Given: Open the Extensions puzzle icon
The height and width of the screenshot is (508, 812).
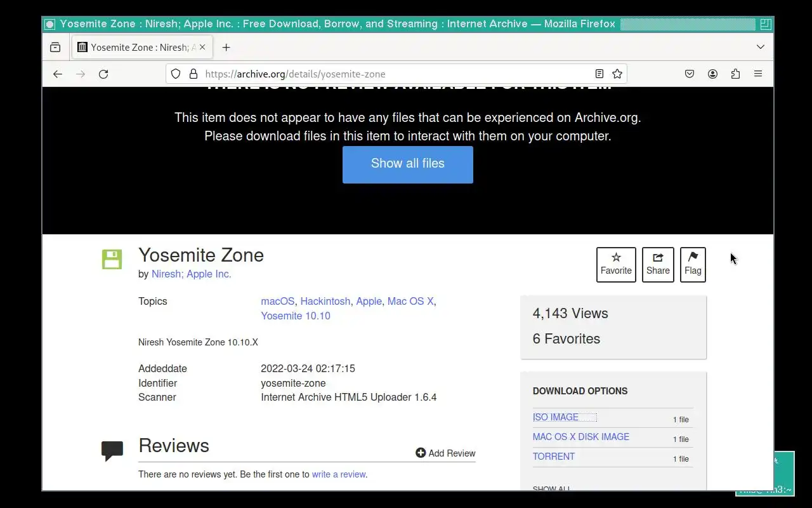Looking at the screenshot, I should 735,74.
